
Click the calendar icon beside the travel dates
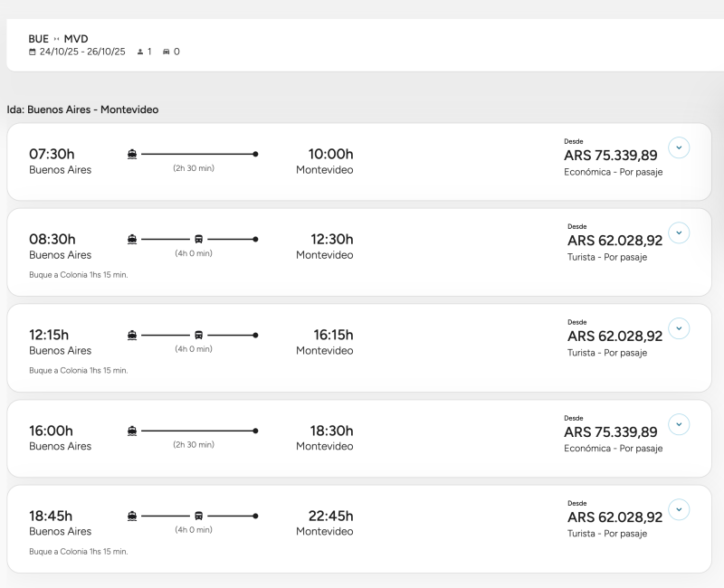33,52
